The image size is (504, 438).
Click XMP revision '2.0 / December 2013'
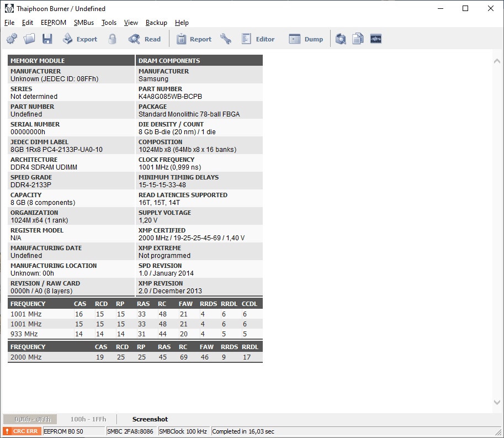[x=170, y=291]
